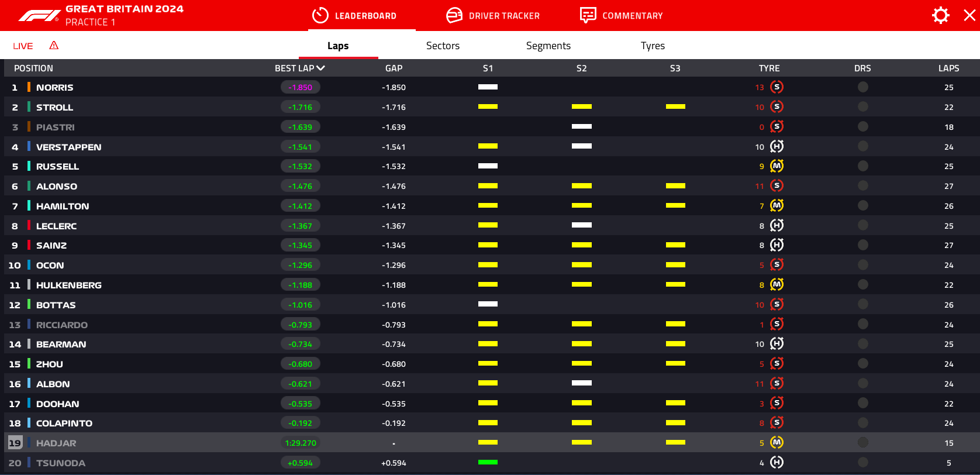
Task: Click Verstappen's -1.541 best lap badge
Action: pyautogui.click(x=301, y=147)
